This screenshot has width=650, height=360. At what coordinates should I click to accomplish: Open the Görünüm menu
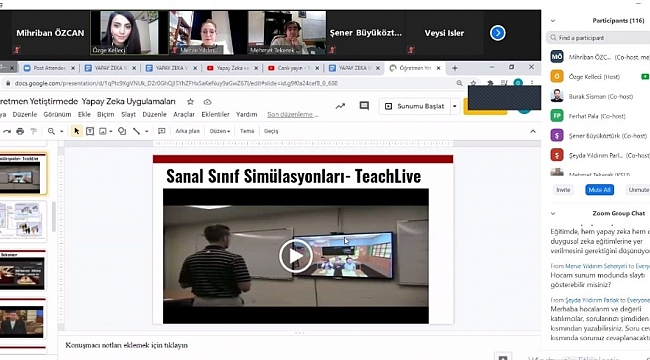click(x=57, y=114)
